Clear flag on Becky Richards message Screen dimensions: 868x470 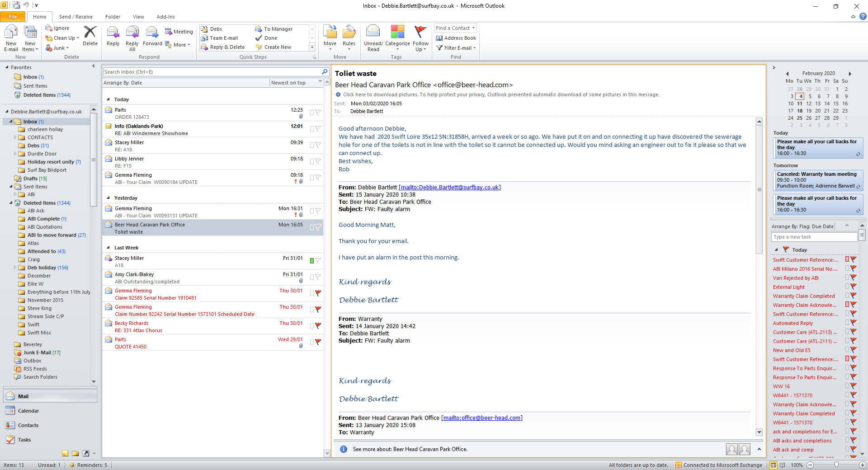click(x=318, y=326)
